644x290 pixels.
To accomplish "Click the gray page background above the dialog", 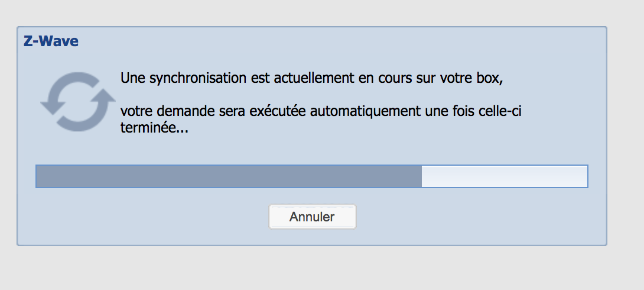I will [322, 12].
